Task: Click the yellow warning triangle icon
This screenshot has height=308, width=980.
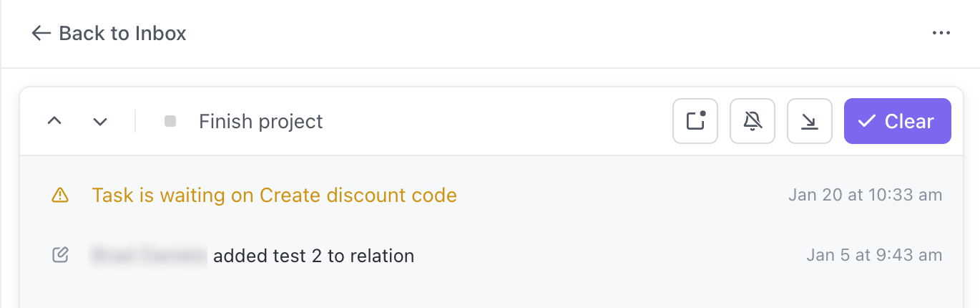Action: (x=61, y=195)
